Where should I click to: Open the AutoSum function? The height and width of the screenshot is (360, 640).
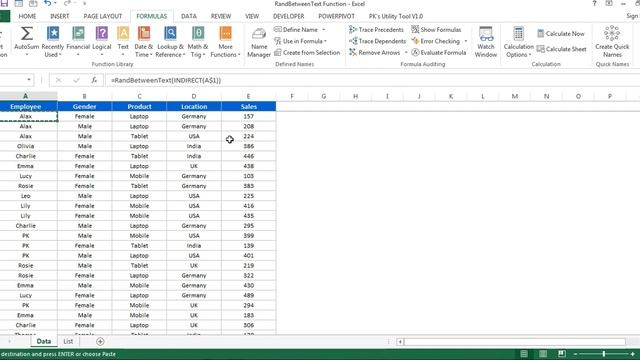[x=27, y=42]
